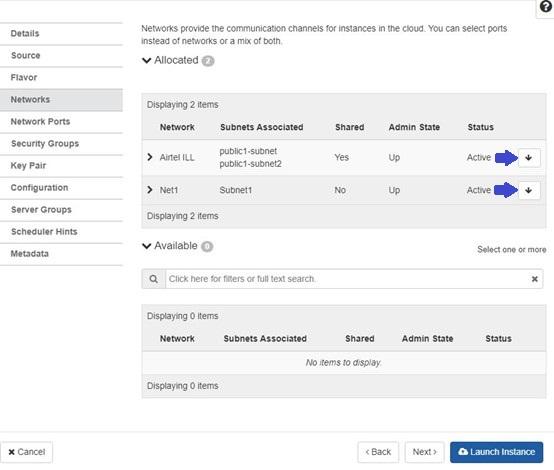This screenshot has width=554, height=470.
Task: Click the Shared value Yes for Airtel ILL
Action: (x=342, y=157)
